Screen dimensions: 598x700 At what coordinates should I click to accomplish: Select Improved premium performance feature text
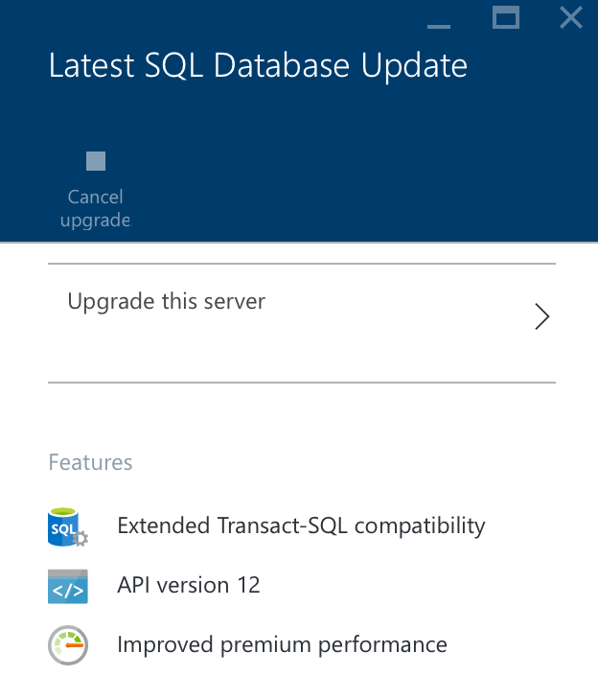pyautogui.click(x=282, y=644)
